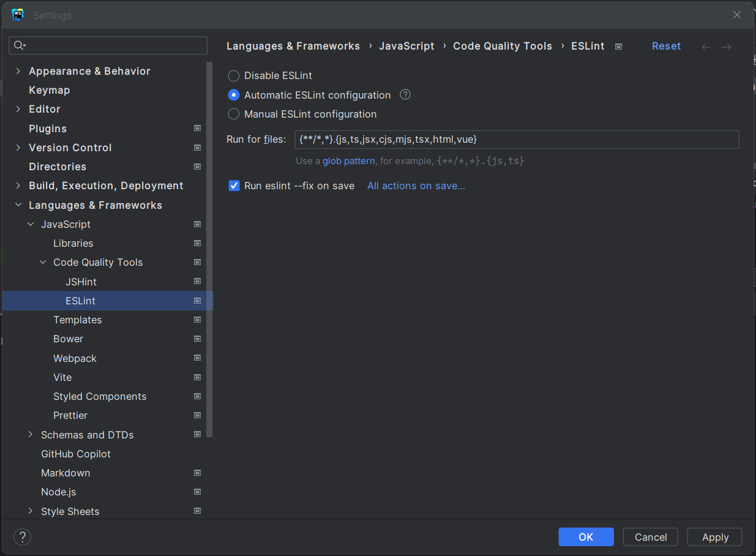Screen dimensions: 756x556
Task: Click project settings icon on Prettier row
Action: pos(197,415)
